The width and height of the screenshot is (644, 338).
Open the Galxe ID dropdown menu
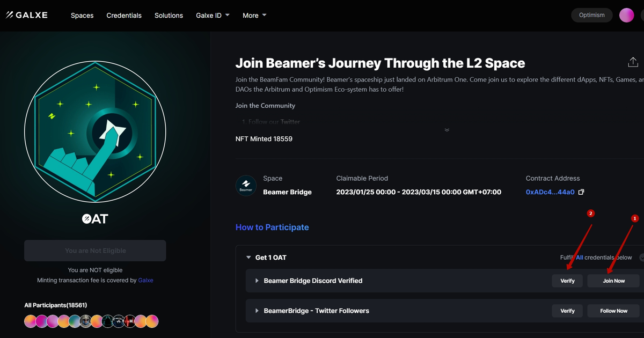213,15
